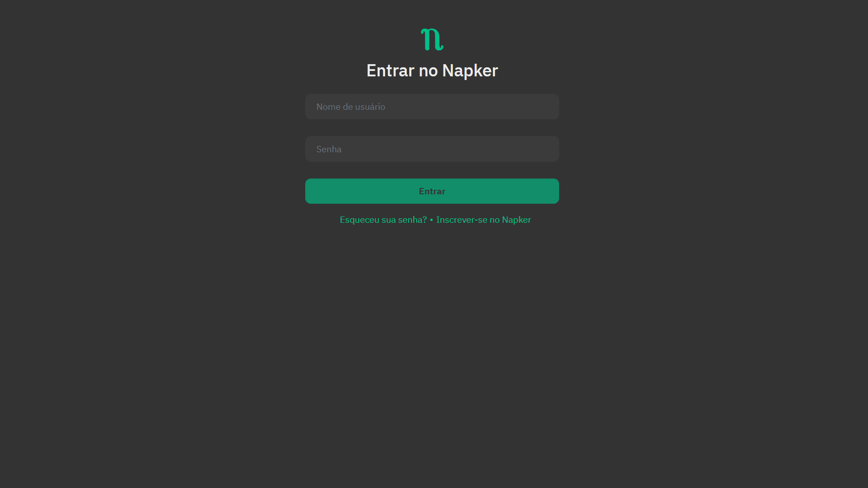
Task: Select the stylized n logo at top
Action: pos(432,39)
